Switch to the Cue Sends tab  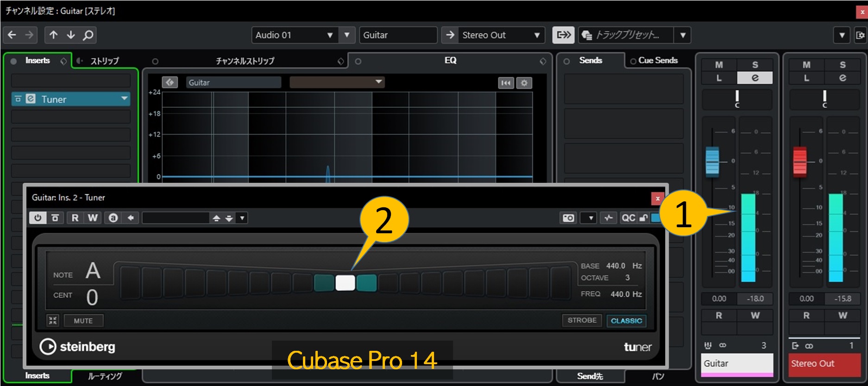pyautogui.click(x=658, y=60)
